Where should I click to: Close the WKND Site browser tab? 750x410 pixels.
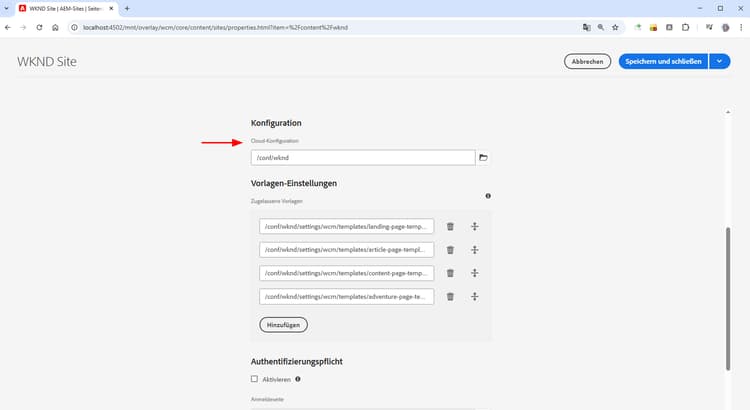tap(111, 9)
